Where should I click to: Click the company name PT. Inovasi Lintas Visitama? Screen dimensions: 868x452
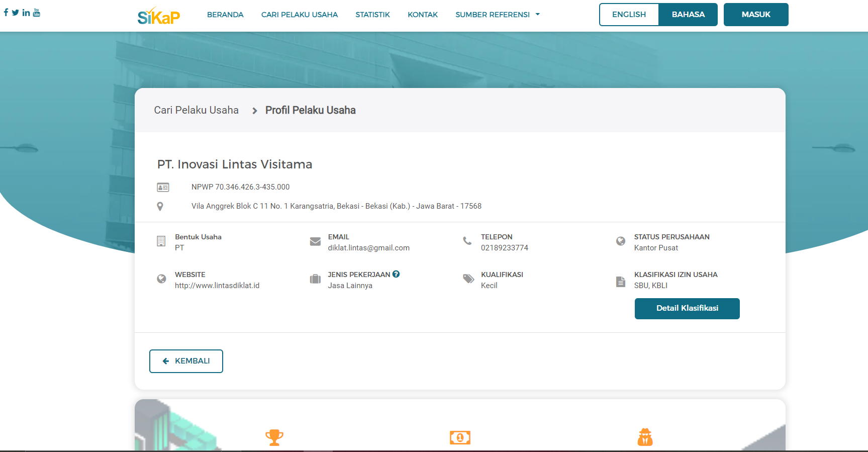tap(235, 164)
